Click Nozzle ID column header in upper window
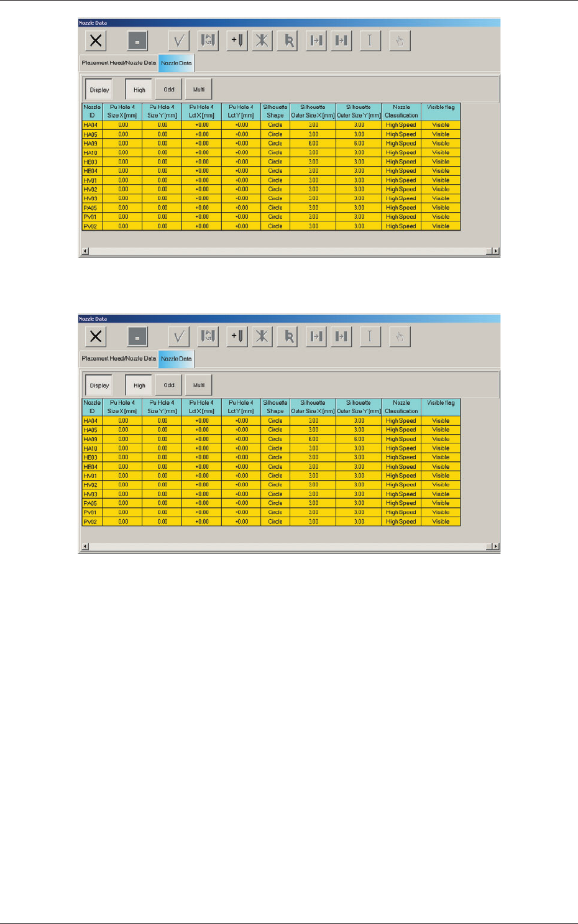 pos(92,111)
